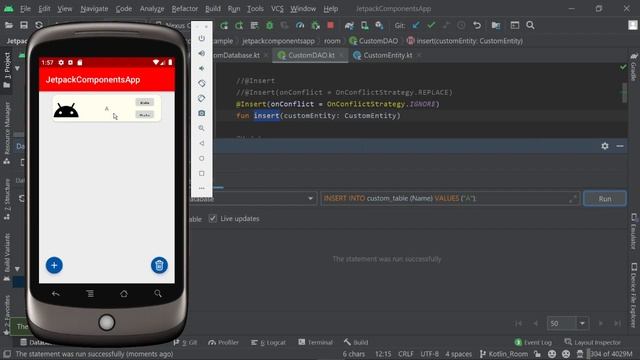This screenshot has height=360, width=640.
Task: Click the emulator Volume Up button
Action: click(x=202, y=53)
